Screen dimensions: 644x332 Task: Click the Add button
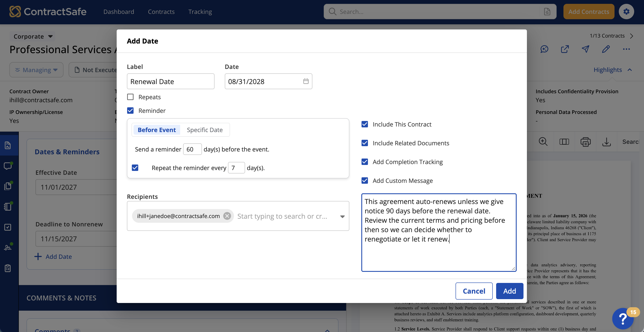point(510,291)
